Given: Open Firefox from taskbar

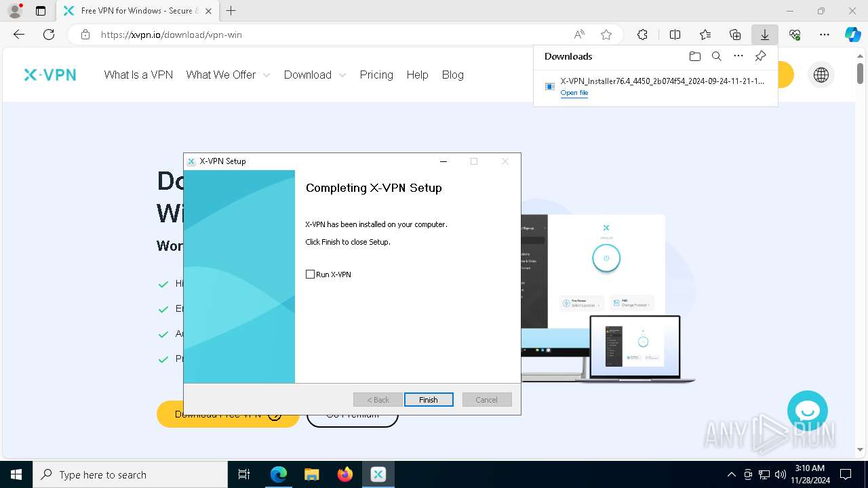Looking at the screenshot, I should coord(344,474).
